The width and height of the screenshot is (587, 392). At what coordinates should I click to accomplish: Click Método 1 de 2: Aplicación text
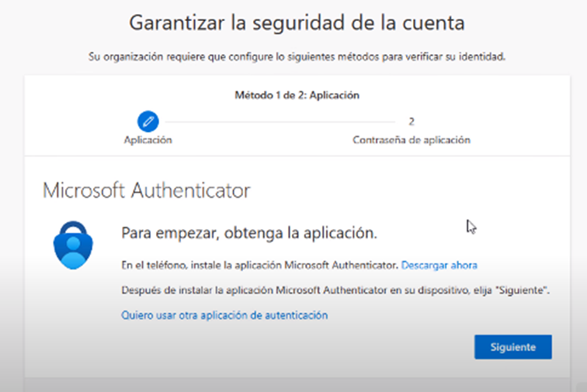click(297, 95)
